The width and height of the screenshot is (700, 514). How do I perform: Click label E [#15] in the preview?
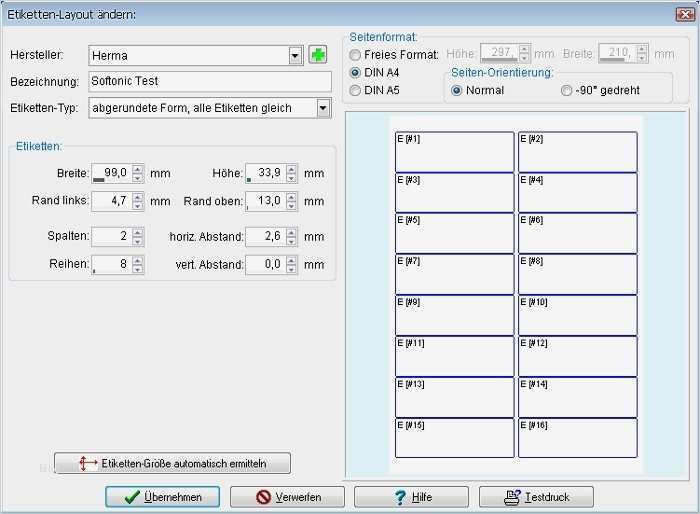(454, 438)
